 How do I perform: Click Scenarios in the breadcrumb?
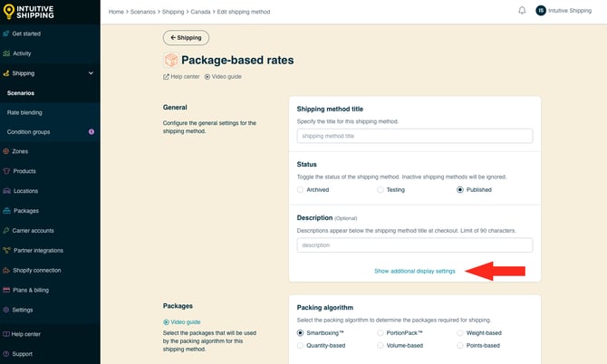coord(143,12)
